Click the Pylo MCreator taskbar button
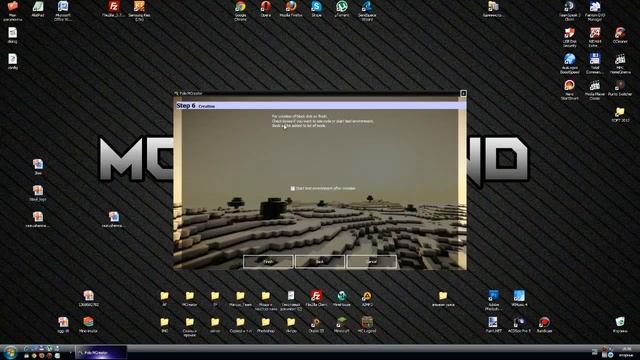Screen dimensions: 640x360 coord(101,352)
